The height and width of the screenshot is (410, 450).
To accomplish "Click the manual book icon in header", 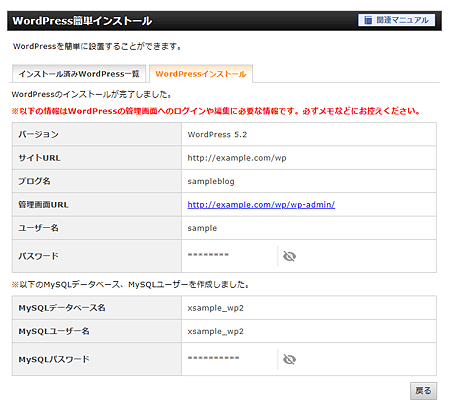I will 368,20.
